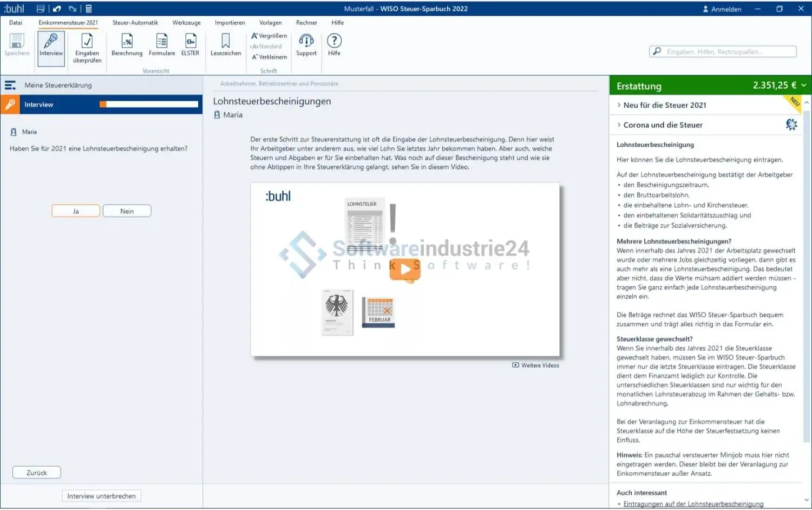Viewport: 812px width, 510px height.
Task: Play the Lohnsteuer explainer video
Action: pyautogui.click(x=405, y=269)
